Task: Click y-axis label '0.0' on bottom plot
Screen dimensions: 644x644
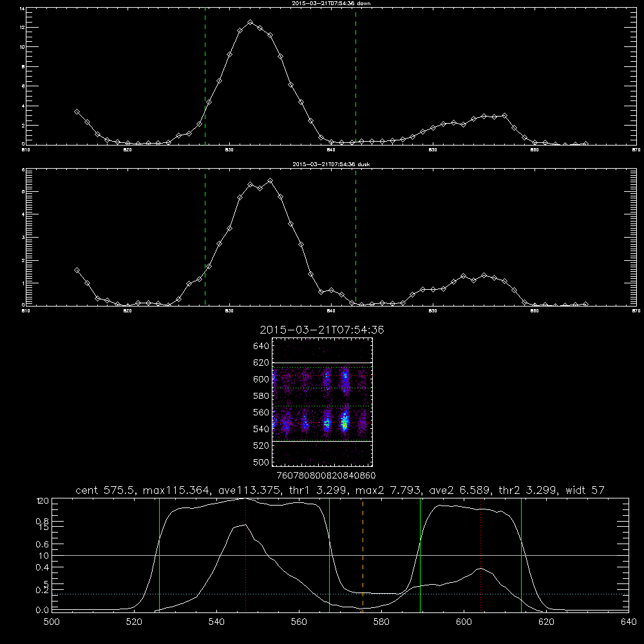Action: pos(43,610)
